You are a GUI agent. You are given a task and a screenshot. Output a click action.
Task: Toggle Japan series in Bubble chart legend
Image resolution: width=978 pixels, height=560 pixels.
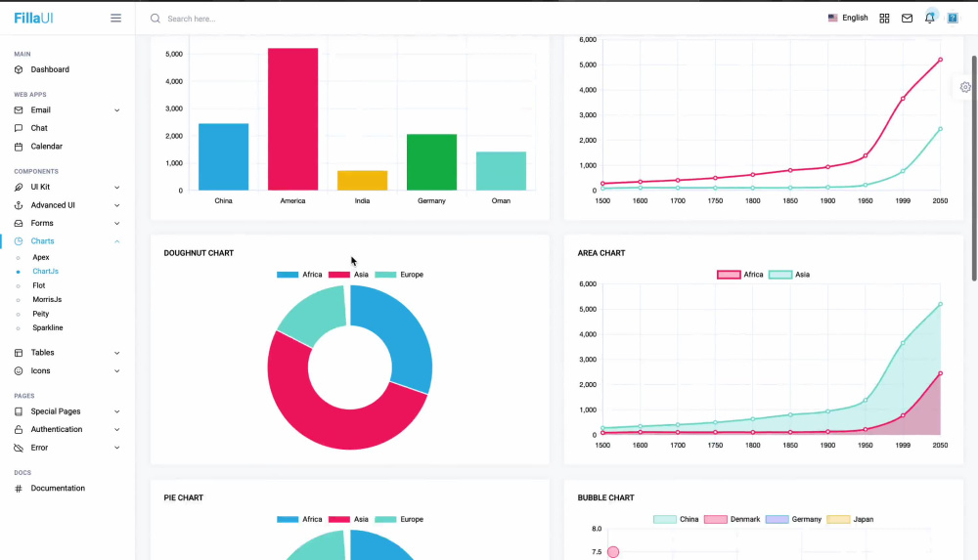[850, 520]
